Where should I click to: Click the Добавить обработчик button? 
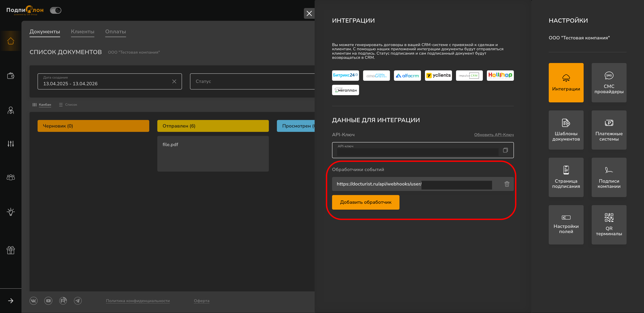click(x=365, y=202)
